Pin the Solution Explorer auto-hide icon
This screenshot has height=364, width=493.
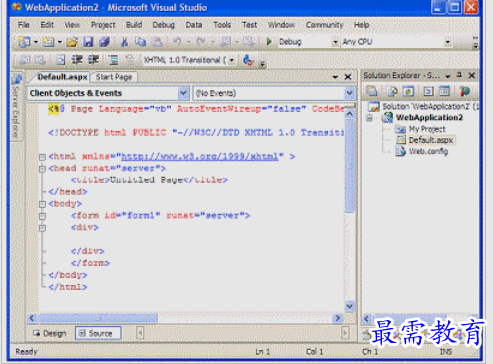(x=459, y=75)
